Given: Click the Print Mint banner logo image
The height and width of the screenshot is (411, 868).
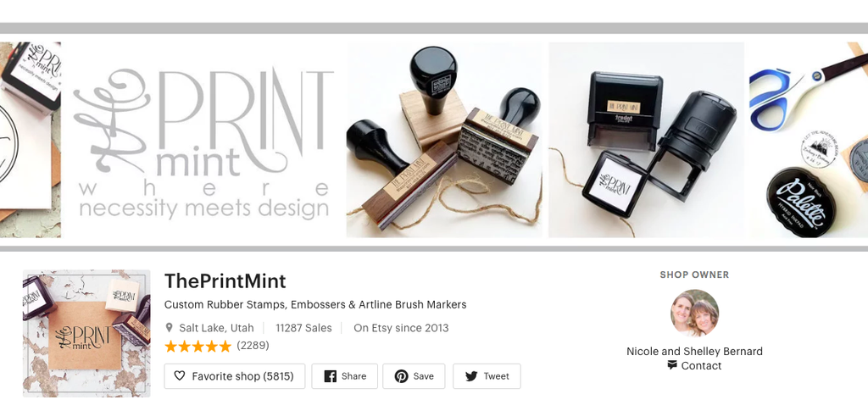Looking at the screenshot, I should (204, 140).
